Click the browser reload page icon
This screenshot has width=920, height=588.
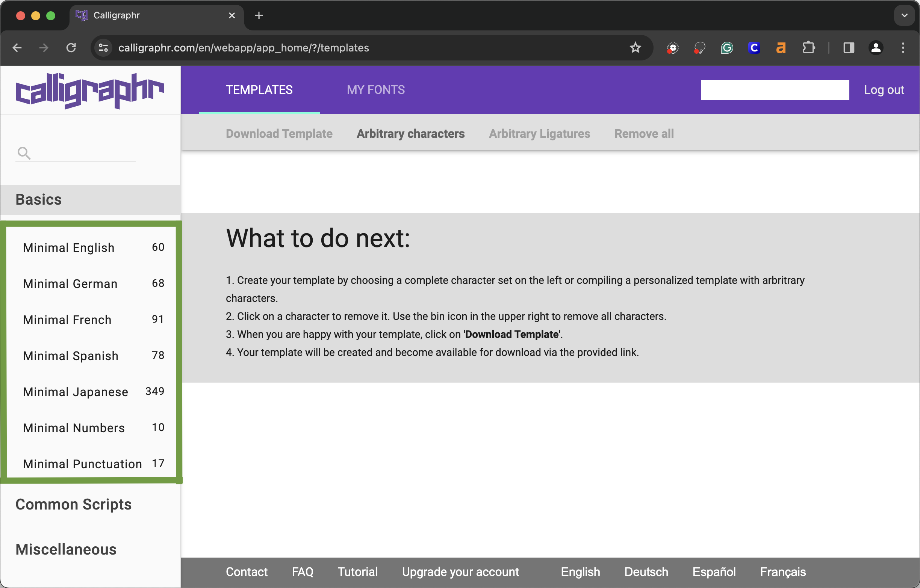coord(71,47)
